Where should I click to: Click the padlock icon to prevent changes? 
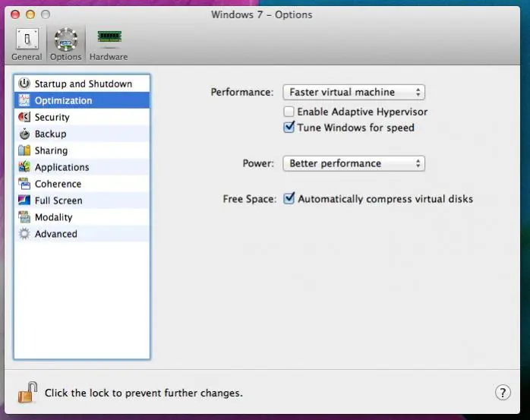click(27, 392)
